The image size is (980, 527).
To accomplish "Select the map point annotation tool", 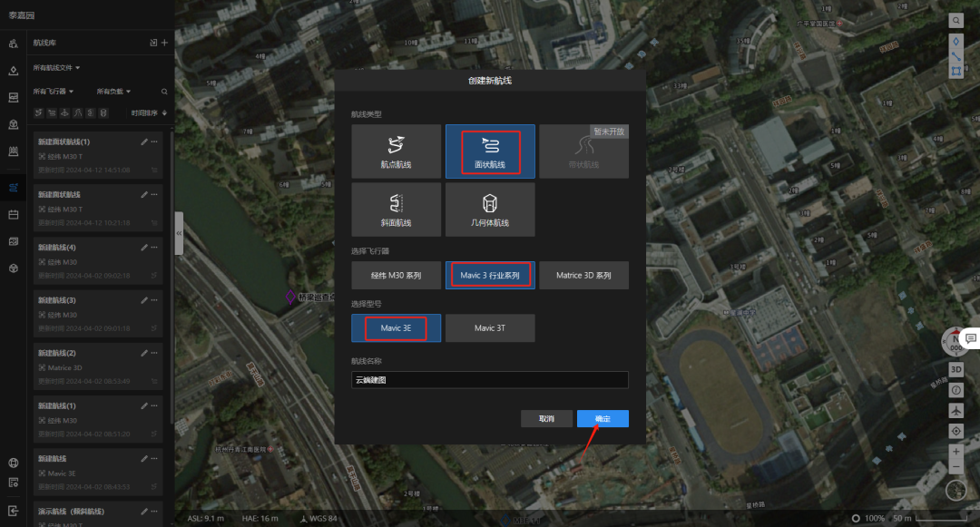I will pyautogui.click(x=955, y=42).
